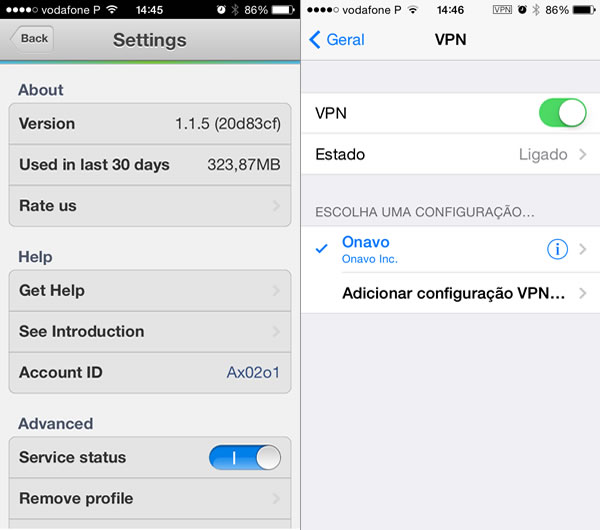Tap the blue back chevron beside Geral
Viewport: 600px width, 530px height.
pos(315,39)
